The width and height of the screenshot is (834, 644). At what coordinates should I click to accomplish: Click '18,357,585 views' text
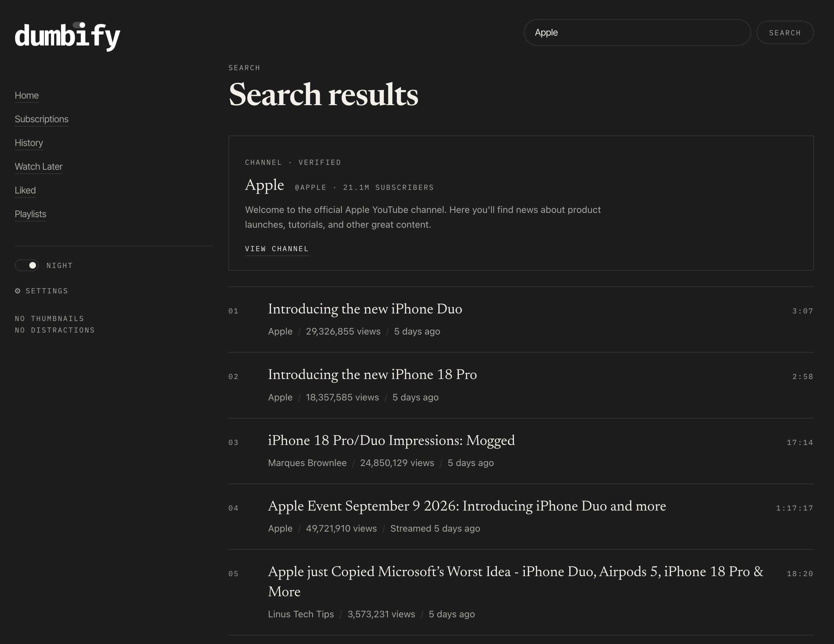(343, 397)
